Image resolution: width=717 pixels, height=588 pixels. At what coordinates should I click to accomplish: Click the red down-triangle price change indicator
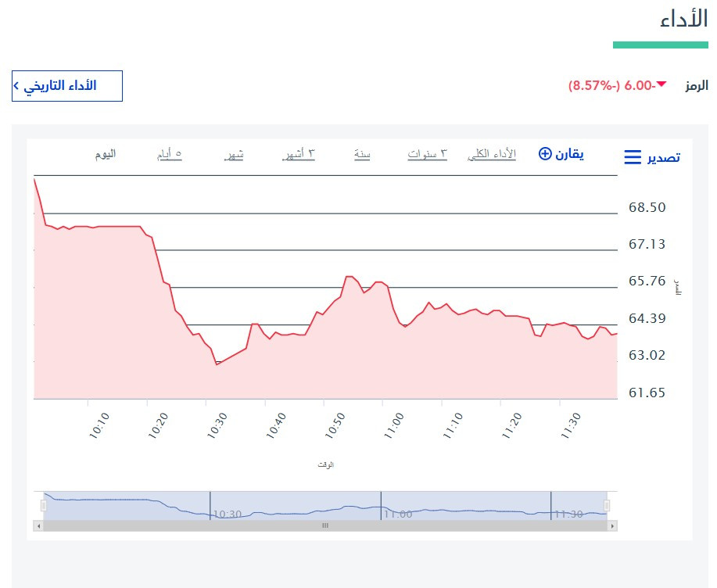(661, 84)
